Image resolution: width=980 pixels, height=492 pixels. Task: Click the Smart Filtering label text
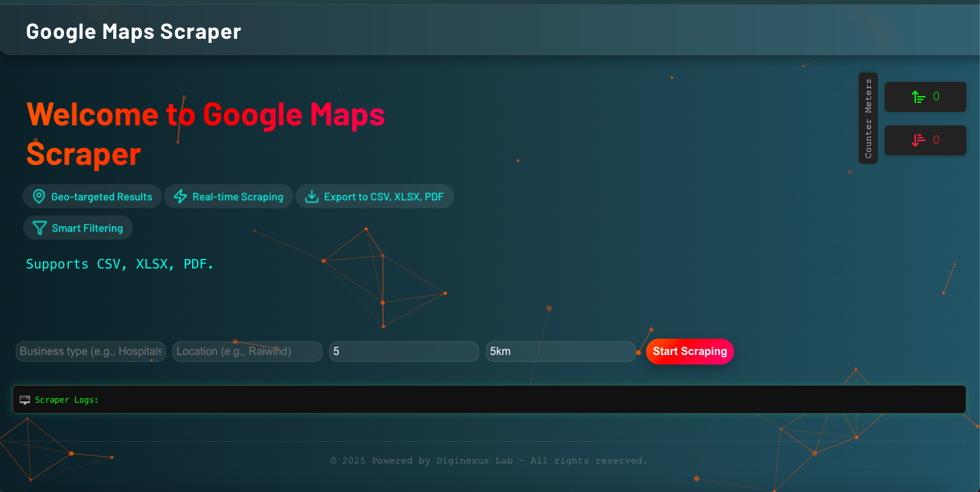[87, 228]
